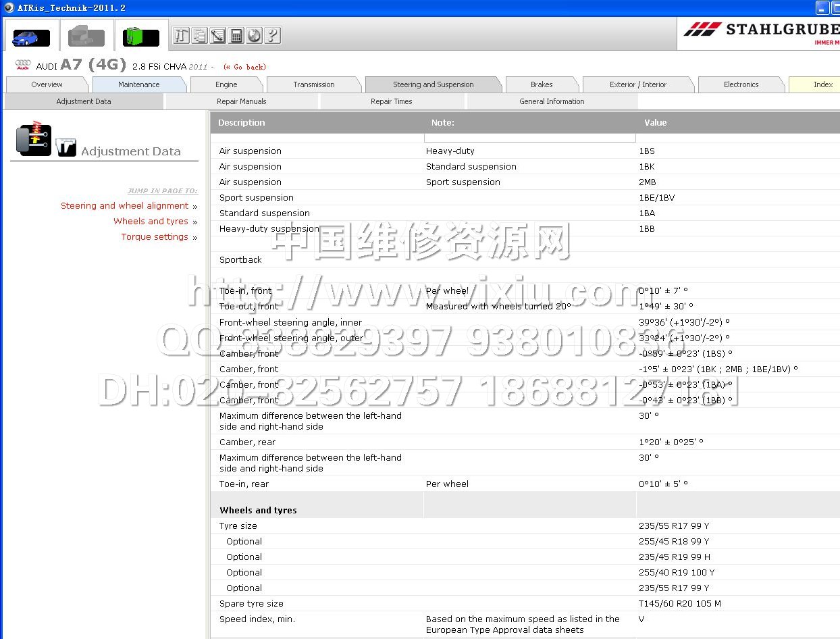Open the green binders catalog icon
Image resolution: width=840 pixels, height=639 pixels.
point(140,36)
